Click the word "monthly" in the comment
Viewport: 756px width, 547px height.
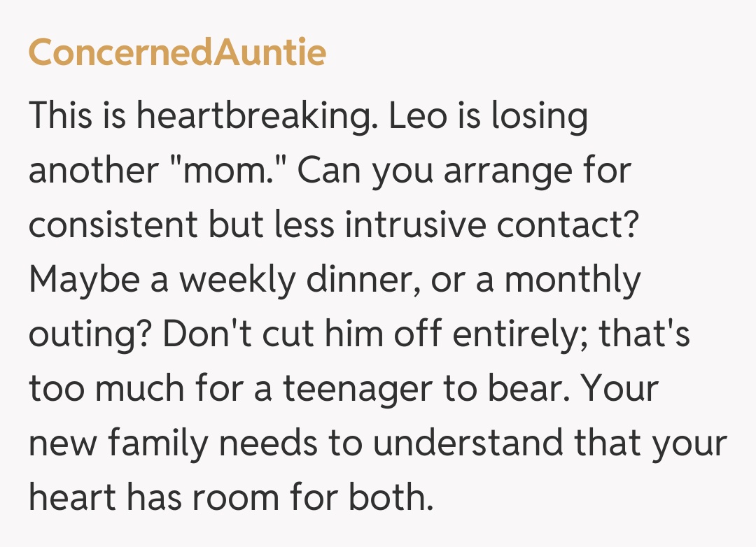[x=572, y=280]
